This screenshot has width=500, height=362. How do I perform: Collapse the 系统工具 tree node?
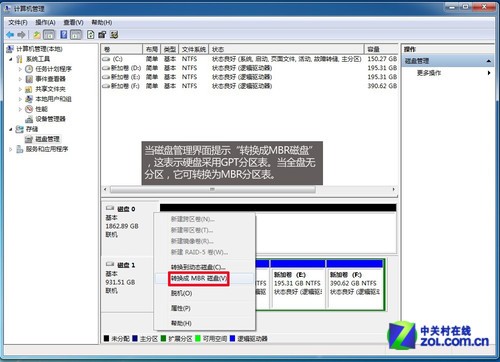[x=11, y=59]
